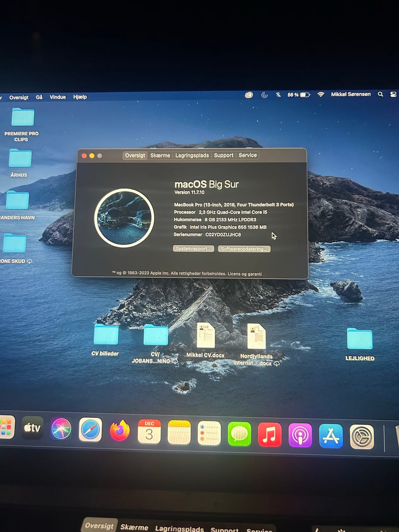The image size is (399, 532).
Task: Open App Store in the Dock
Action: (331, 436)
